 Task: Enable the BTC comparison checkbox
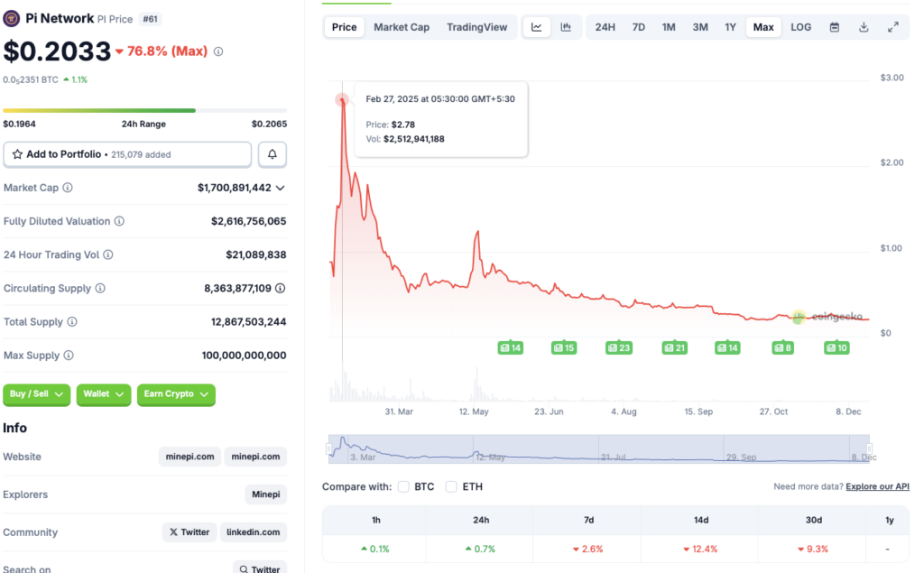(403, 485)
